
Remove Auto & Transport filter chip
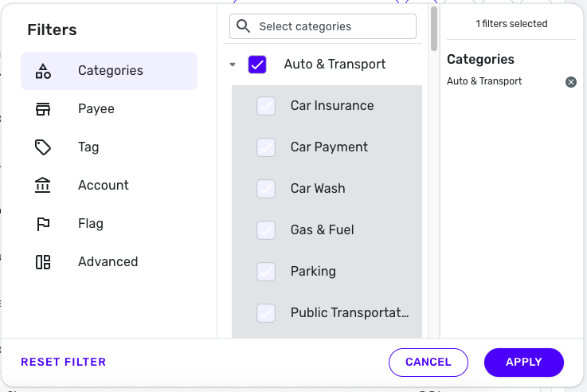coord(570,82)
